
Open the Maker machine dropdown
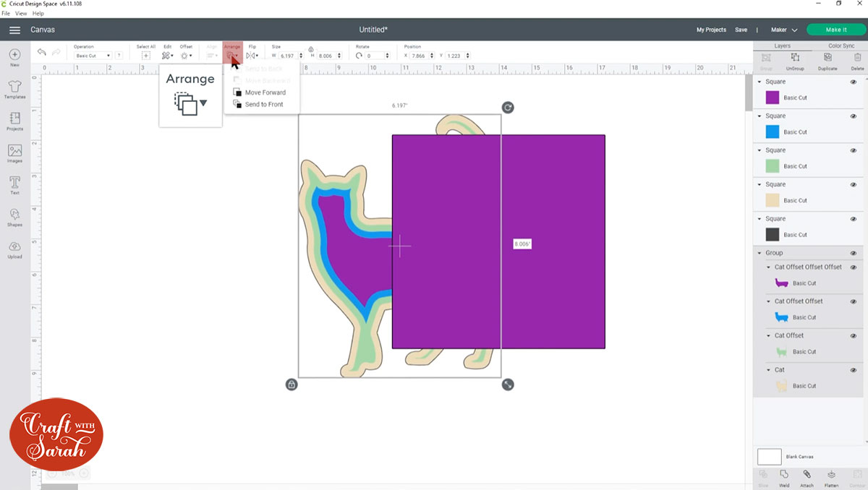pos(784,30)
